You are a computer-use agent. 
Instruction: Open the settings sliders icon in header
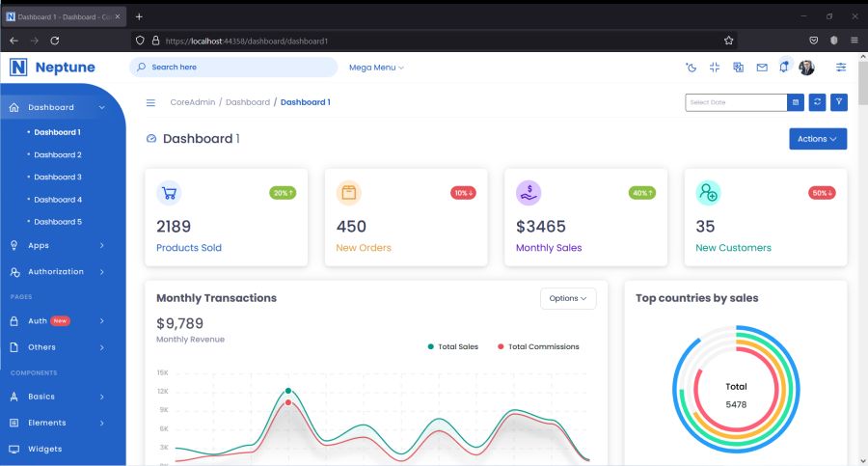[x=841, y=68]
